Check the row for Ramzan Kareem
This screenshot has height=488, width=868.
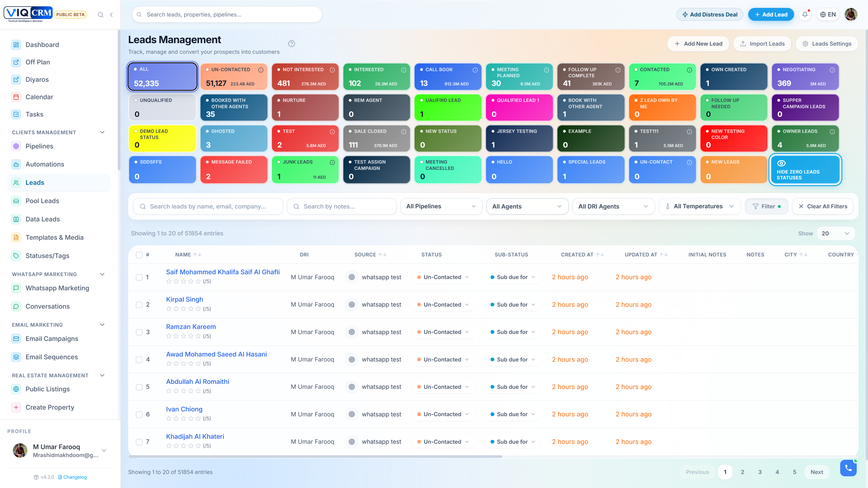tap(139, 332)
